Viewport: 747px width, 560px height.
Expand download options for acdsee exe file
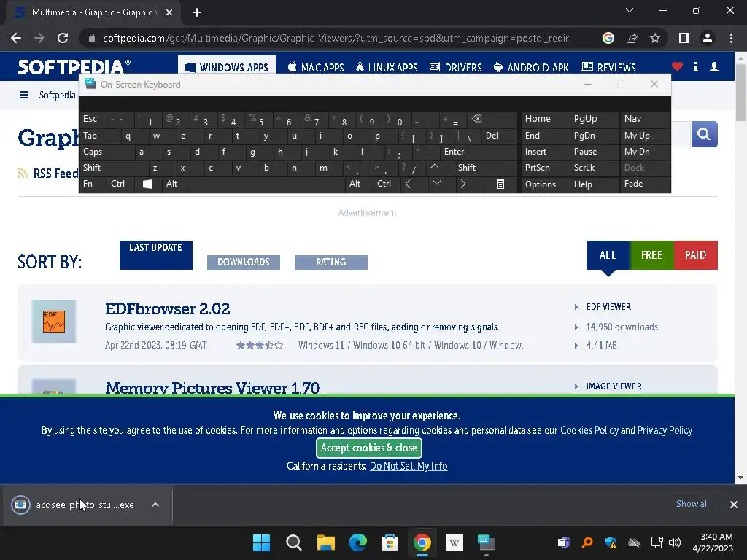[155, 505]
